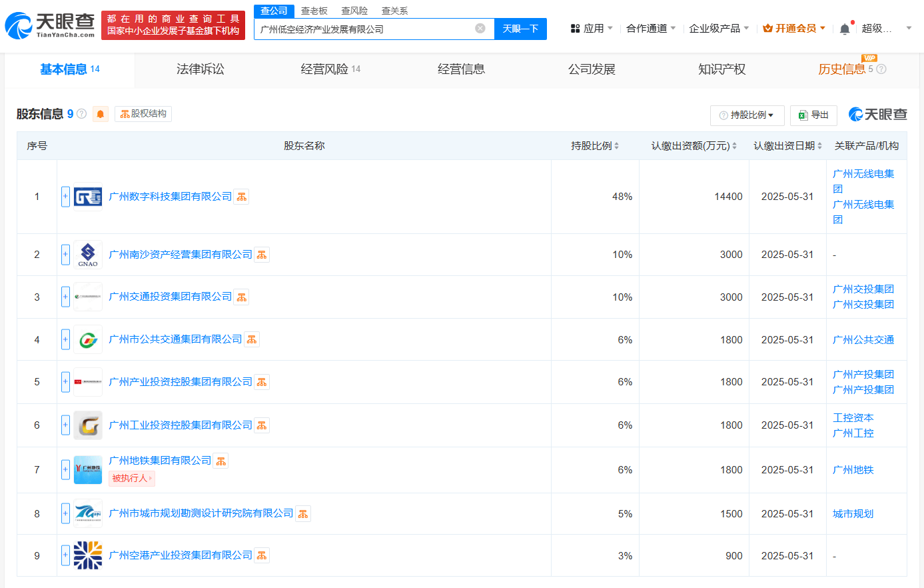Clear the search box with the X icon
The width and height of the screenshot is (924, 588).
click(x=480, y=29)
